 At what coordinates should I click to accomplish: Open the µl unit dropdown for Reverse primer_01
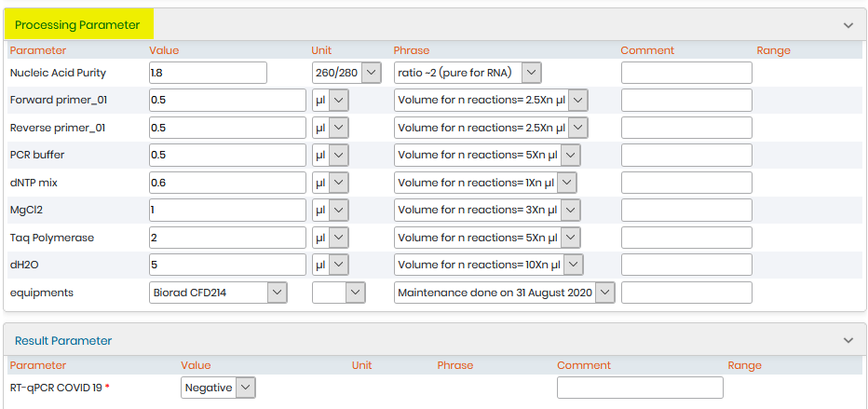pos(330,128)
